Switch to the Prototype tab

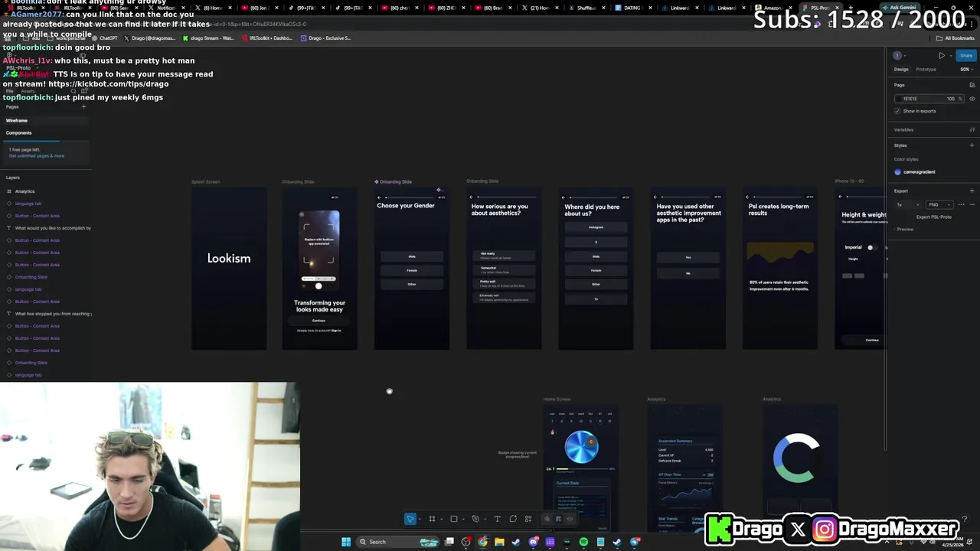[x=926, y=69]
